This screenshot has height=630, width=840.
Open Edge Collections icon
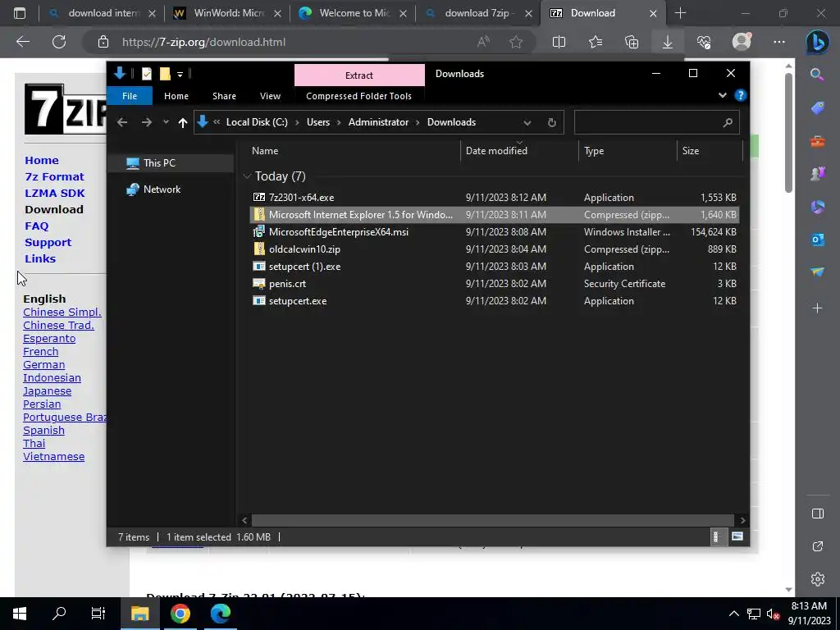(632, 42)
